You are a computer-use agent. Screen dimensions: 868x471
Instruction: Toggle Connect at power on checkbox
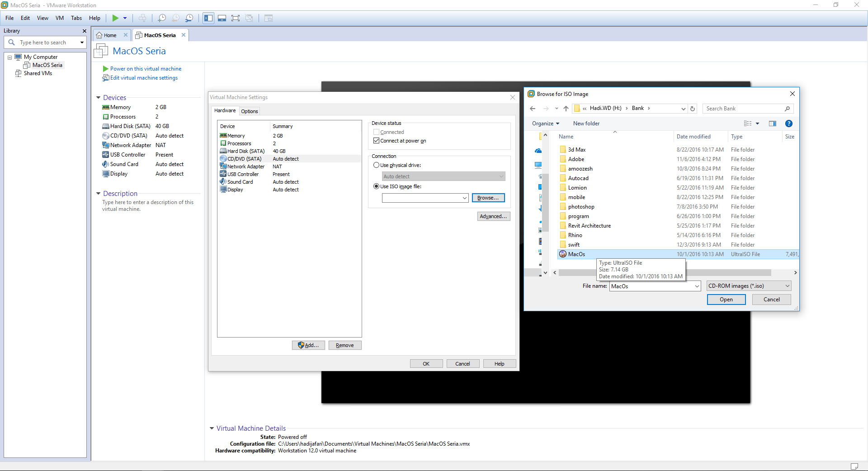[x=376, y=141]
